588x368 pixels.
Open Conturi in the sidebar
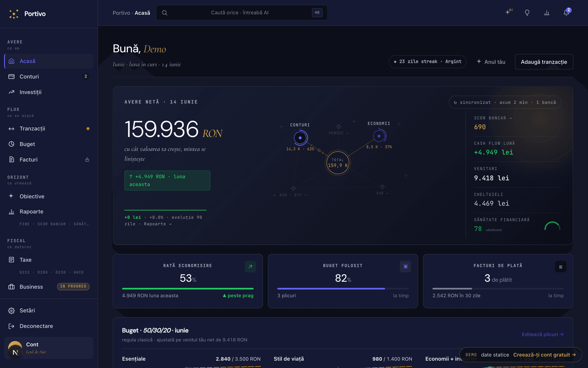pos(49,77)
